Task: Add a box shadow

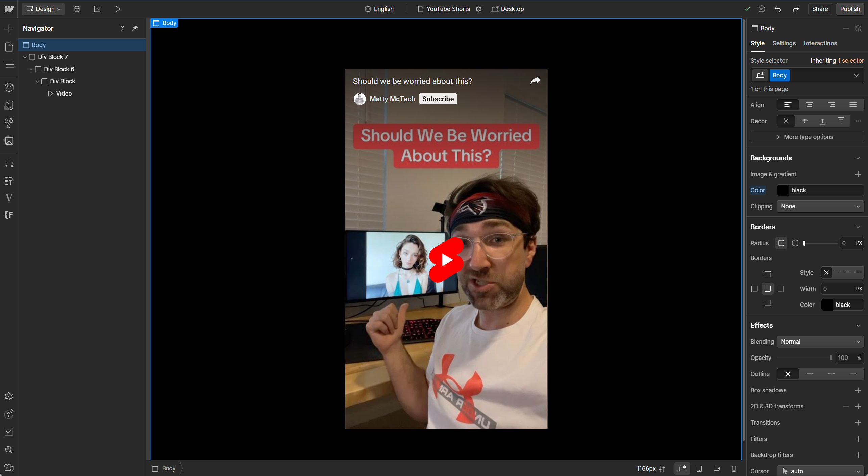Action: pos(858,390)
